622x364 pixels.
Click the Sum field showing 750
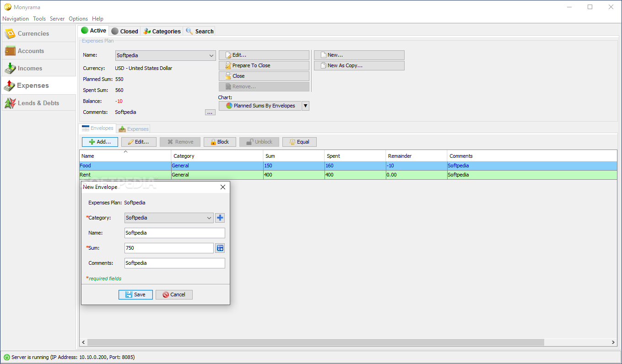pyautogui.click(x=169, y=248)
